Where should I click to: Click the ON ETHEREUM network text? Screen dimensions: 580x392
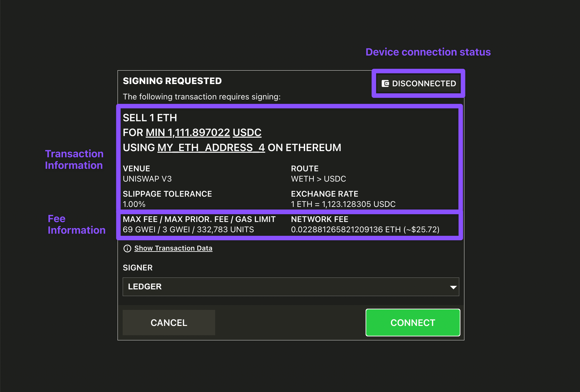(x=304, y=148)
